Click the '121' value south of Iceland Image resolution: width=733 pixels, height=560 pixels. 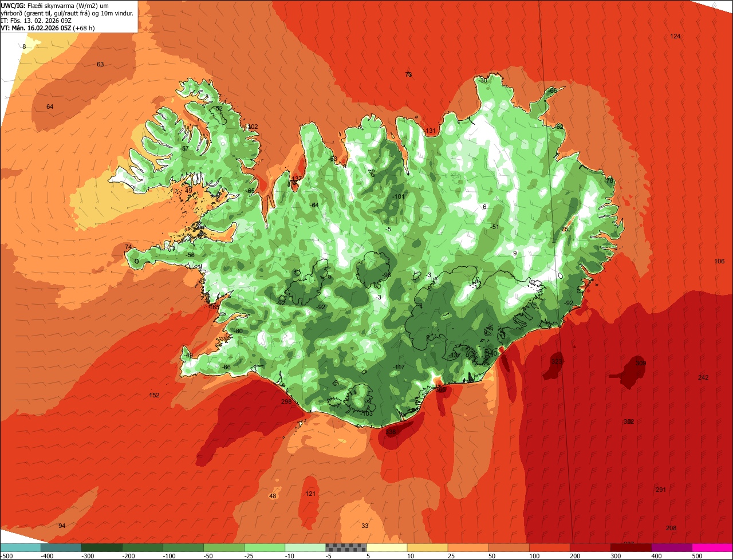click(x=310, y=494)
